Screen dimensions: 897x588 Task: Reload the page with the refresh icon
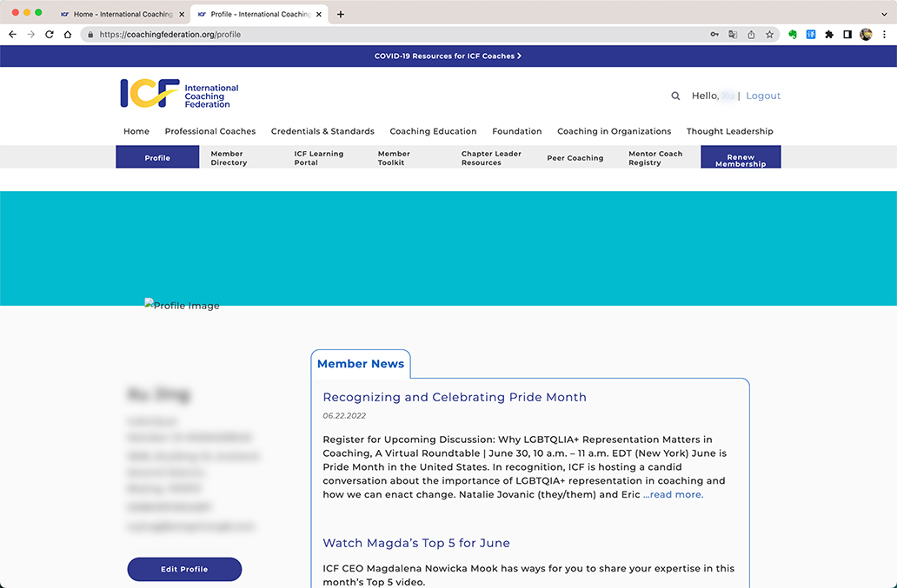point(49,35)
